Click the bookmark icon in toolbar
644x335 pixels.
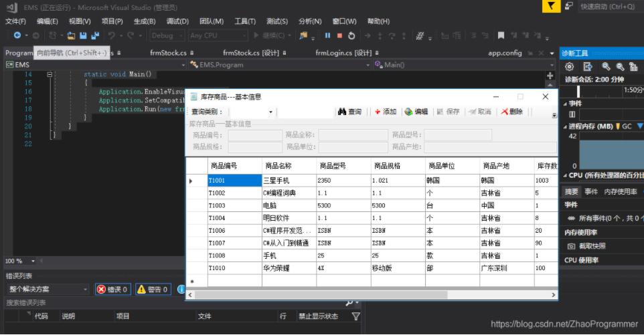501,35
